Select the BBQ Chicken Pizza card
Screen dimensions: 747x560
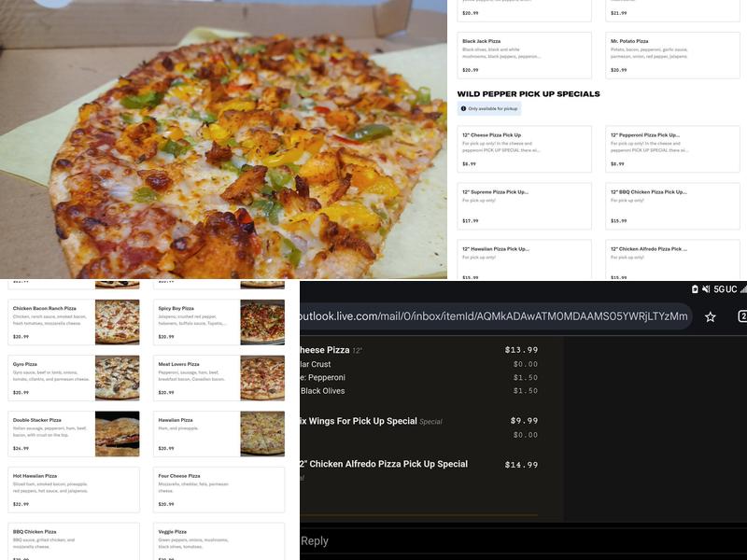pos(74,541)
